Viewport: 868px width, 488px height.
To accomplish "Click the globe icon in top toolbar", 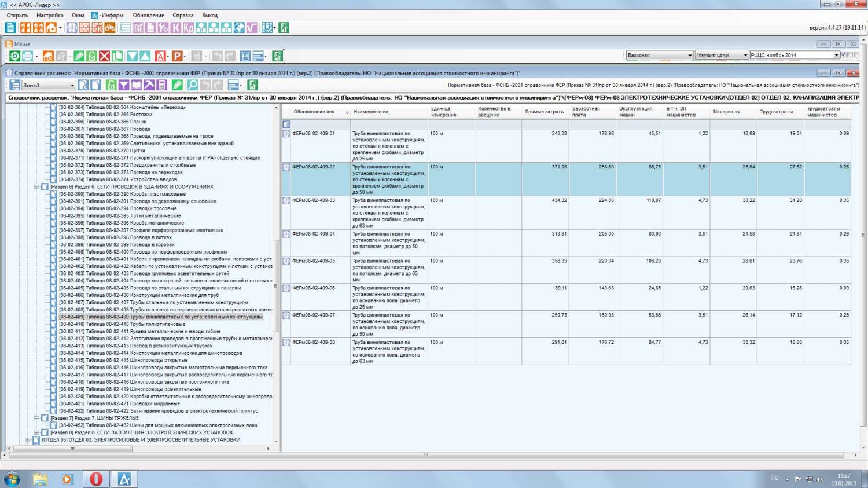I will 238,28.
